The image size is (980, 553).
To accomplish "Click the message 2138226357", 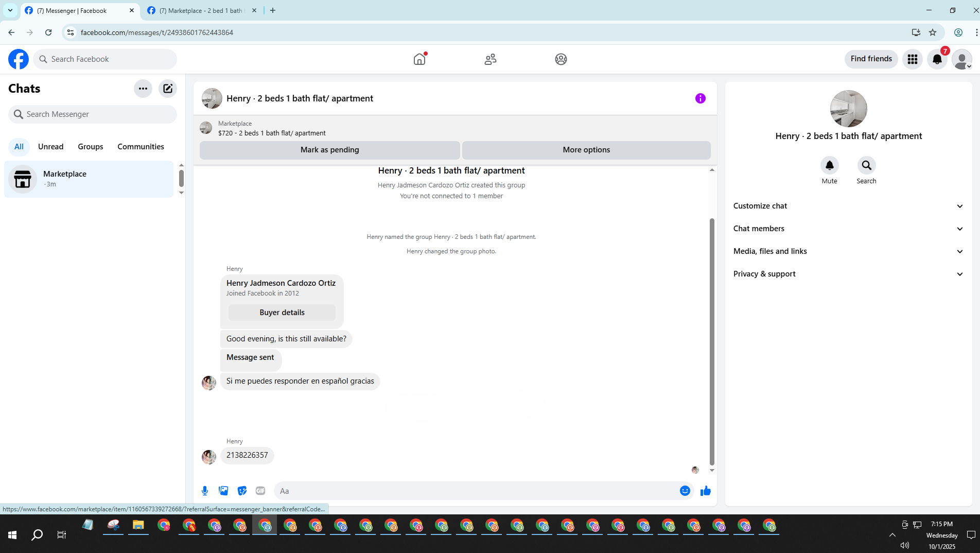I will [247, 455].
